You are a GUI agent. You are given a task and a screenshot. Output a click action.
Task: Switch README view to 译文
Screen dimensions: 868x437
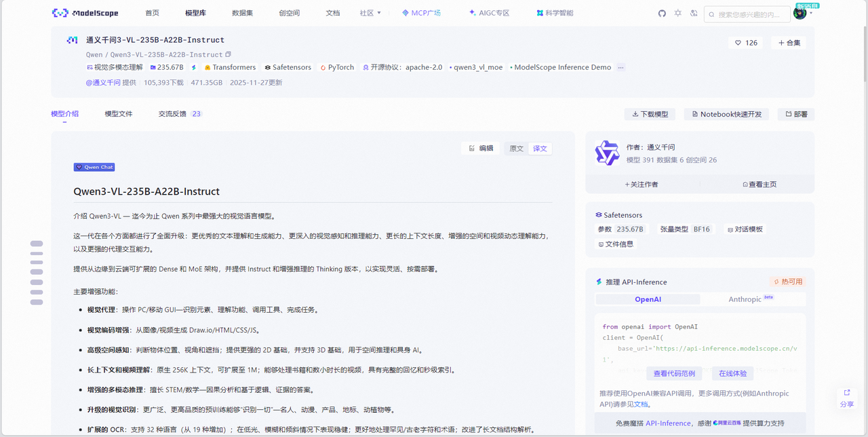click(x=540, y=149)
